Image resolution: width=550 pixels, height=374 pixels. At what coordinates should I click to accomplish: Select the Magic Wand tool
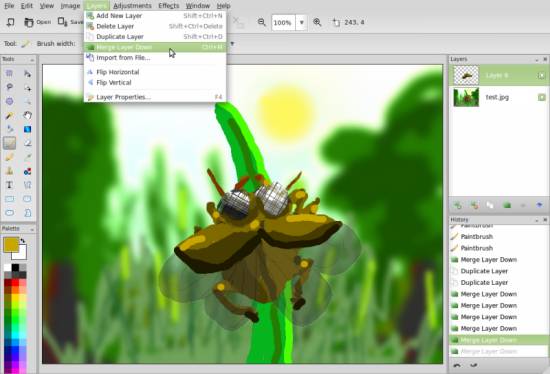(x=9, y=115)
